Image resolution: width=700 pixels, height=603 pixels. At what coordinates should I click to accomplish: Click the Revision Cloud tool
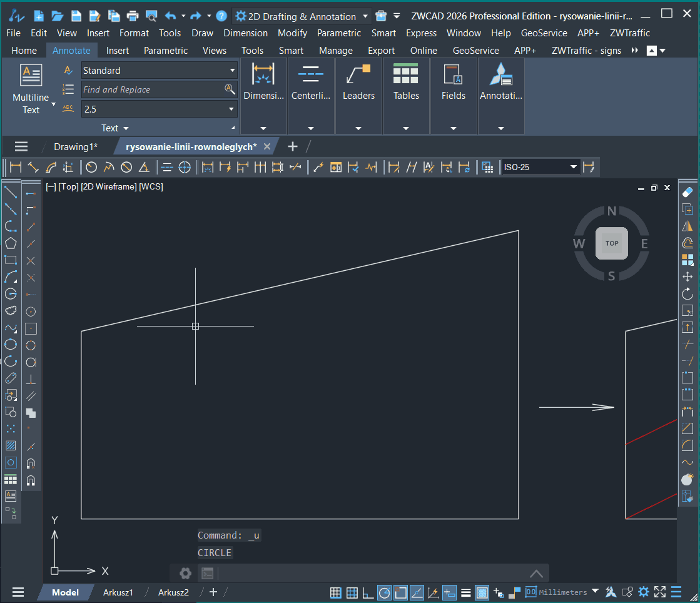(x=11, y=310)
